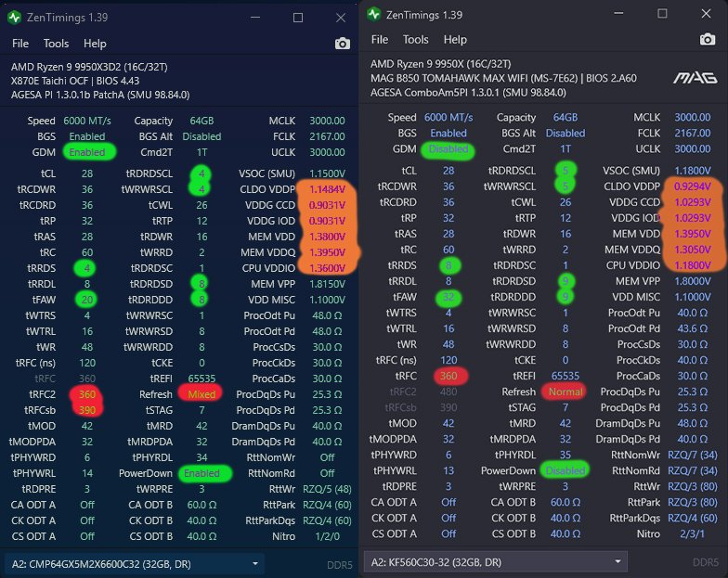Image resolution: width=728 pixels, height=578 pixels.
Task: Click tRFCsb value 390 in left window
Action: coord(87,410)
